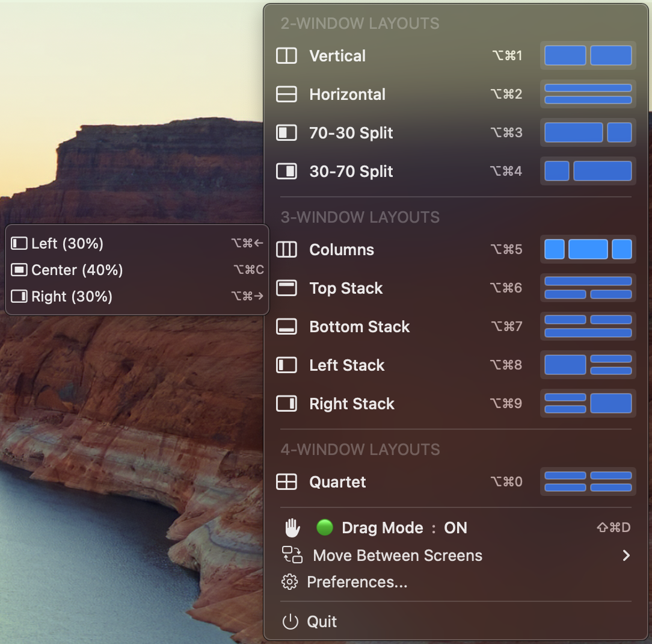652x644 pixels.
Task: Click the ⌥⌘0 shortcut beside Quartet
Action: click(x=506, y=481)
